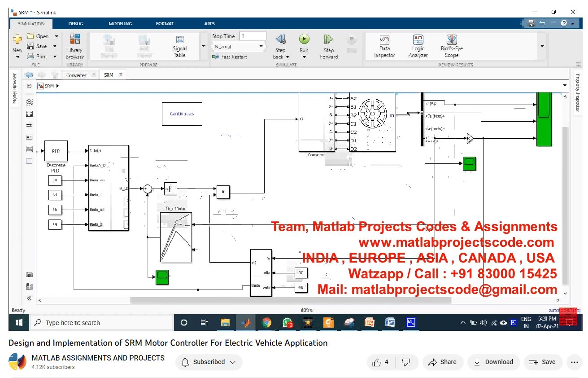Click the Windows Start button
588x378 pixels.
point(19,323)
